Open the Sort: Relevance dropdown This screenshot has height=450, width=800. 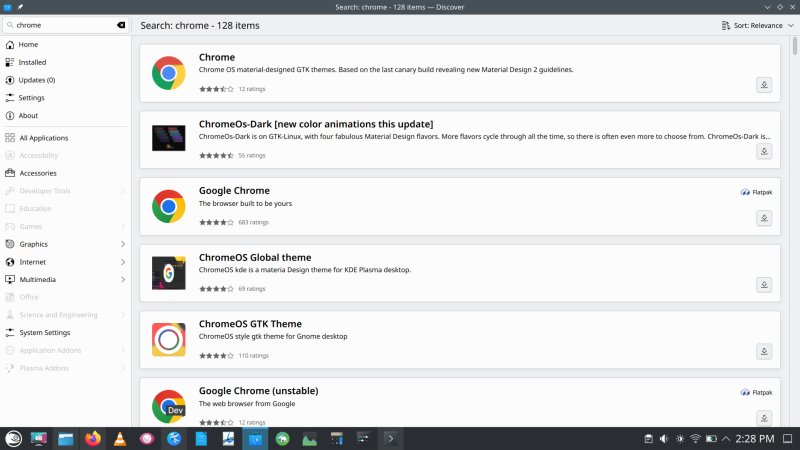758,26
